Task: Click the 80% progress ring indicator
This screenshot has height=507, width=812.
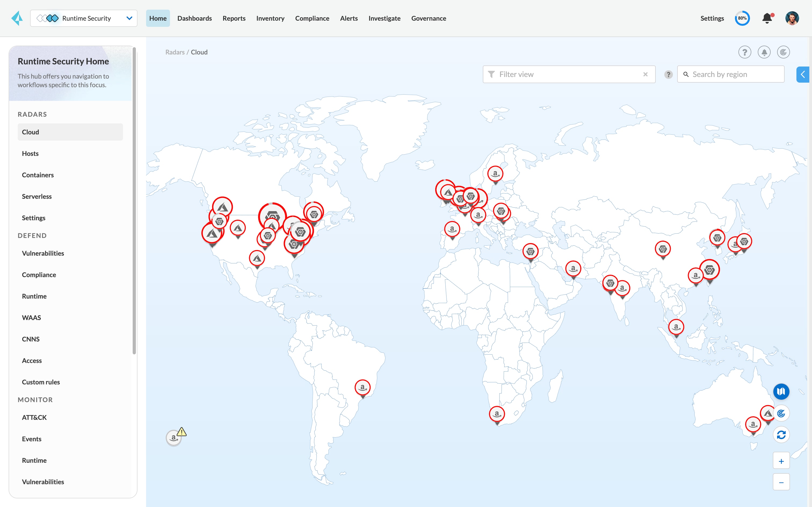Action: click(x=742, y=18)
